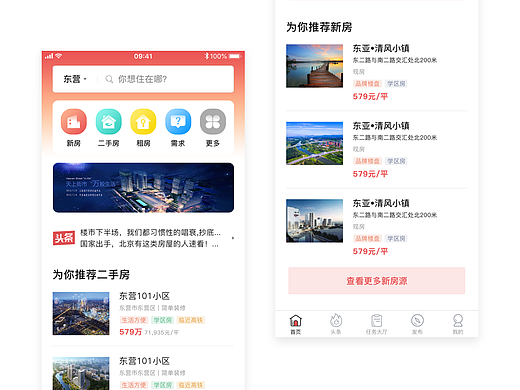This screenshot has width=520, height=390.
Task: Tap 学区房 tag above the 579万 price
Action: tap(162, 320)
